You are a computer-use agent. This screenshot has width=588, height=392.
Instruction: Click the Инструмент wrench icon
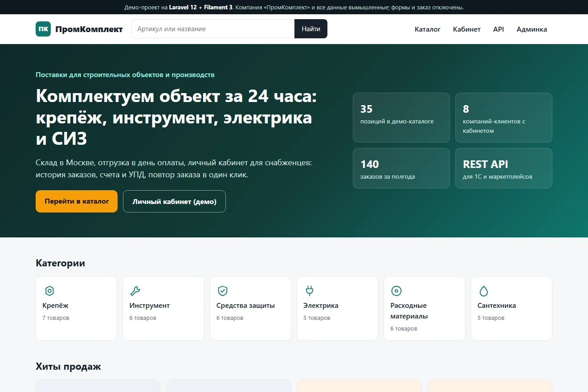(x=135, y=291)
